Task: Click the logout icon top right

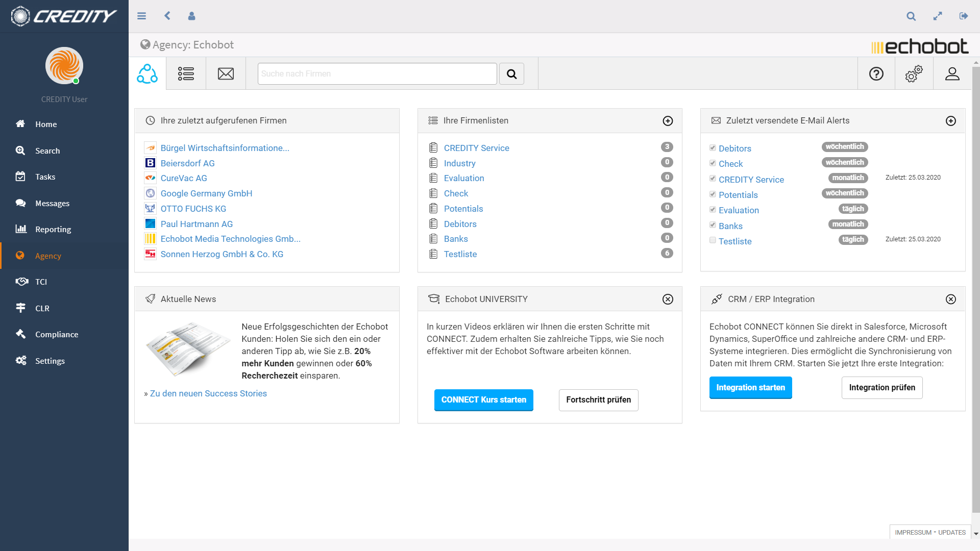Action: tap(964, 16)
